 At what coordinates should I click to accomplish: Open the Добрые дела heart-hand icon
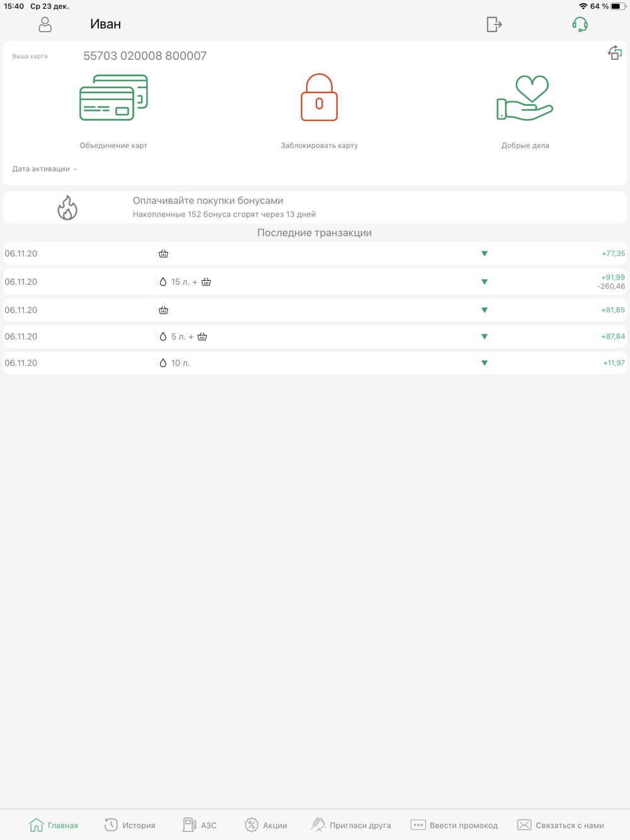click(525, 98)
